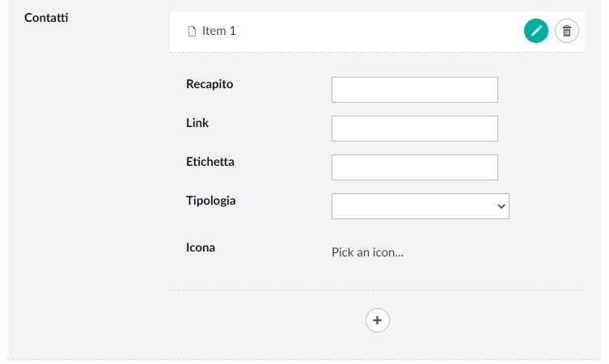Select the Etichetta text input
The image size is (609, 364).
pyautogui.click(x=414, y=167)
